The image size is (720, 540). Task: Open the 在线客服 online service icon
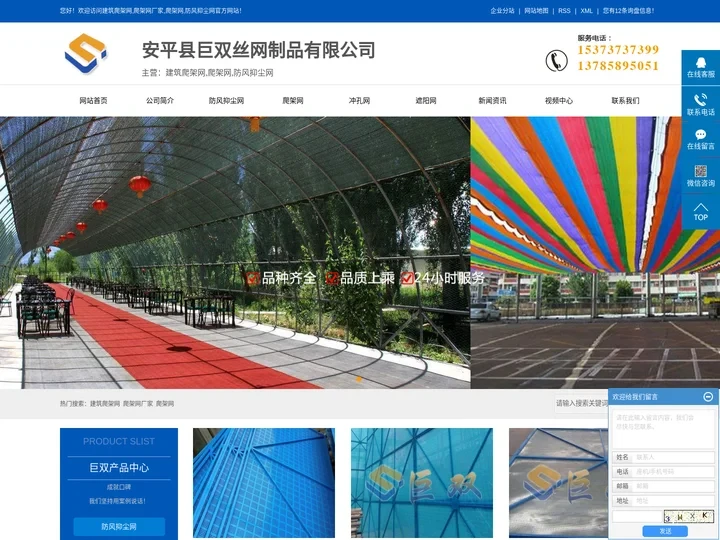tap(700, 67)
